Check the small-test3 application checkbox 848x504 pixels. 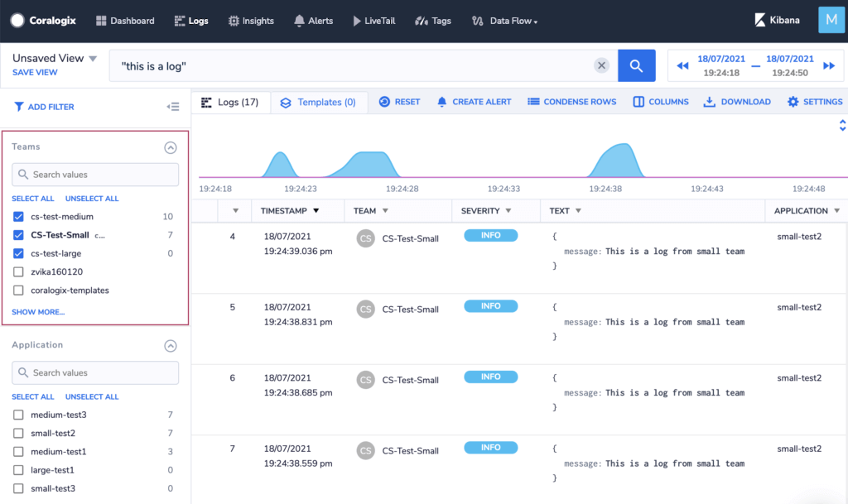(x=18, y=488)
